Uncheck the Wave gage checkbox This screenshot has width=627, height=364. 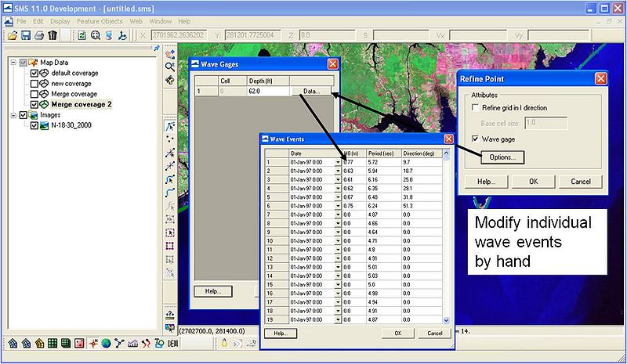coord(475,139)
